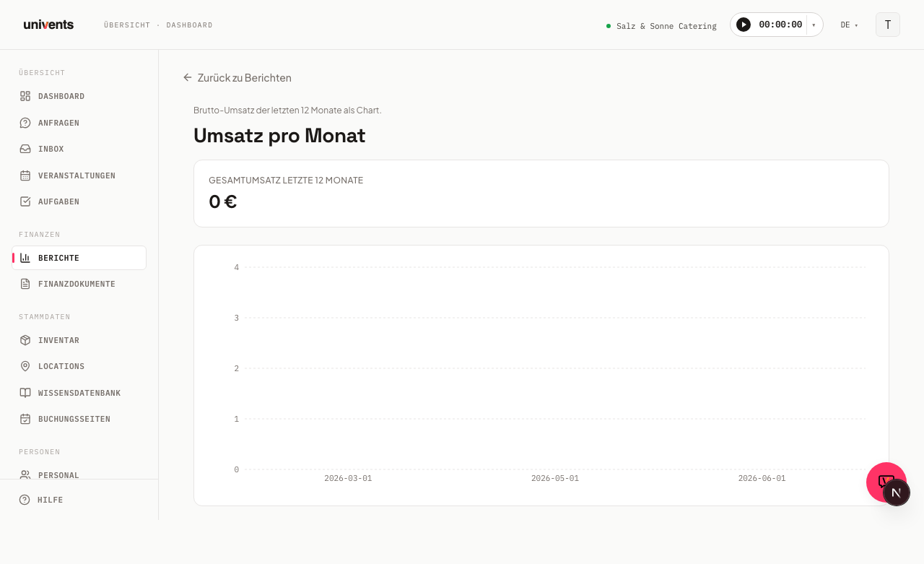Click the Hilfe question mark icon
The width and height of the screenshot is (924, 564).
coord(25,500)
